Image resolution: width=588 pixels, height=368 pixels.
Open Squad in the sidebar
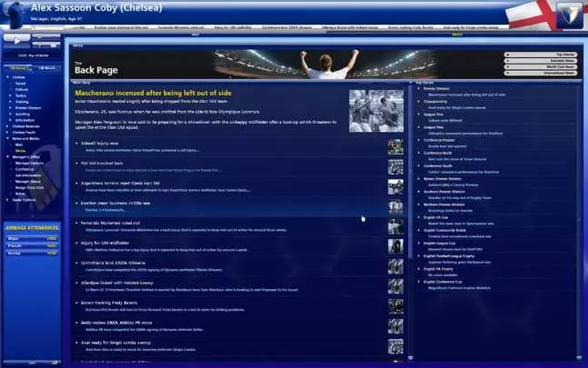tap(20, 84)
